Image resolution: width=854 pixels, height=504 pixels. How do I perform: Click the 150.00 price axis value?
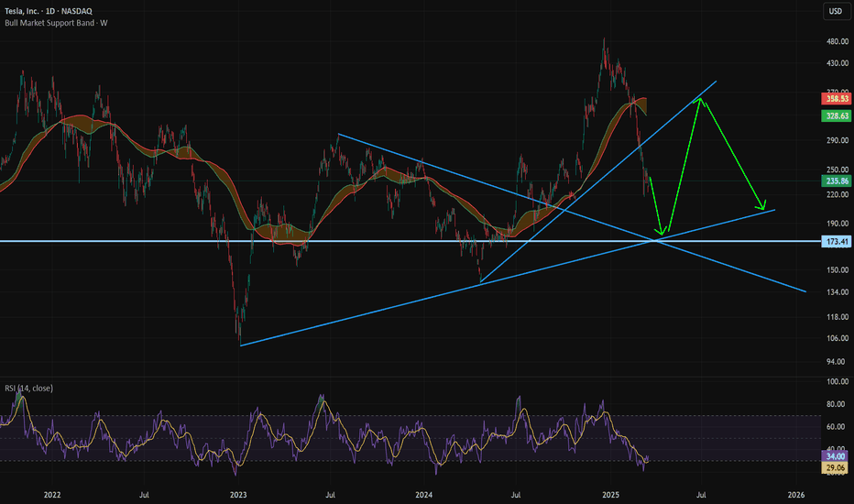[x=838, y=269]
